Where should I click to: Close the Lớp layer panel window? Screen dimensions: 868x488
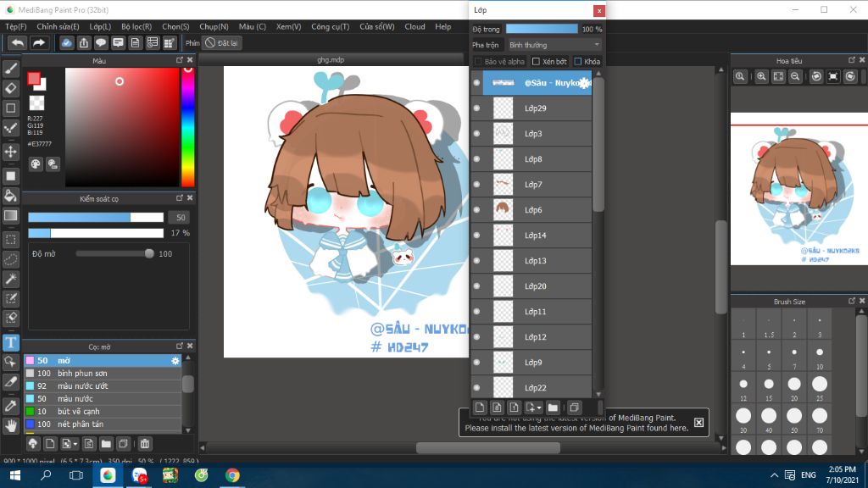pyautogui.click(x=599, y=10)
